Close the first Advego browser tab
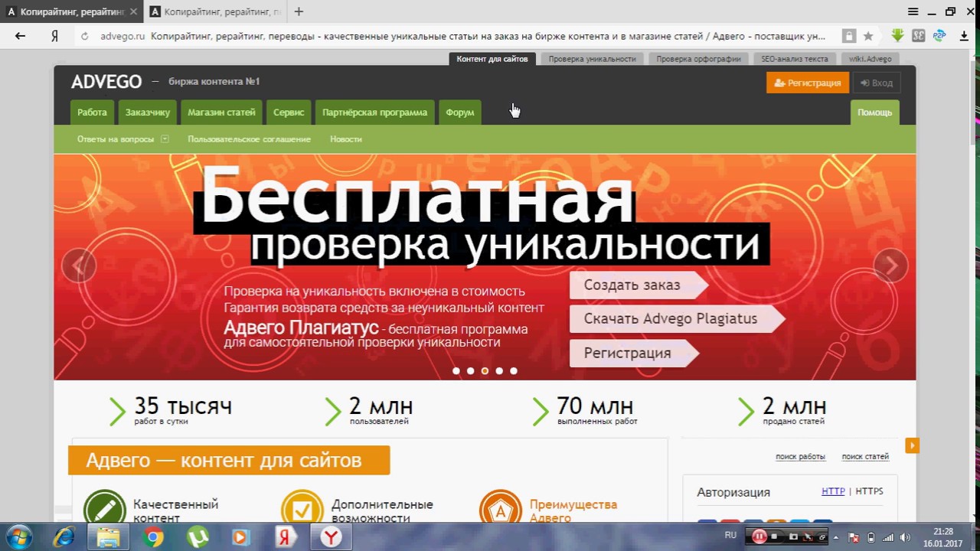980x551 pixels. (133, 11)
